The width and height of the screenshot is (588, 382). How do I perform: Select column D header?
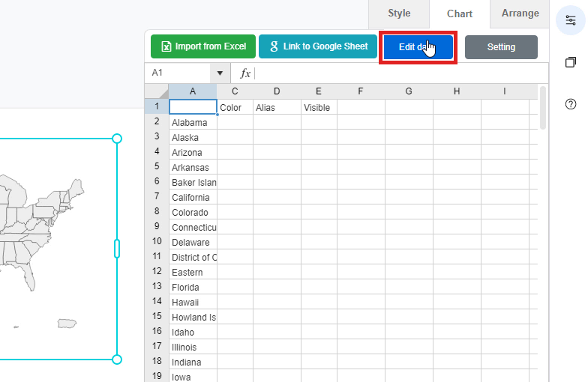click(x=277, y=91)
